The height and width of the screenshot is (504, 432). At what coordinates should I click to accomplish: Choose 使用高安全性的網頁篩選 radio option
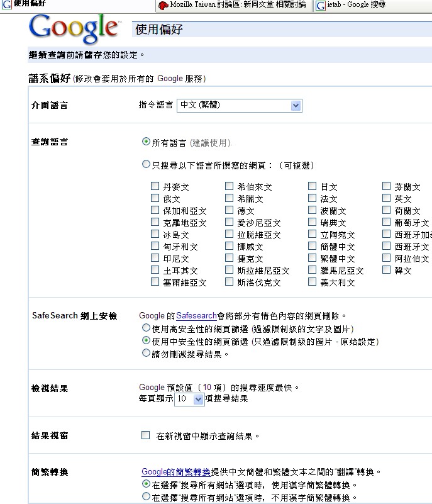(x=147, y=328)
